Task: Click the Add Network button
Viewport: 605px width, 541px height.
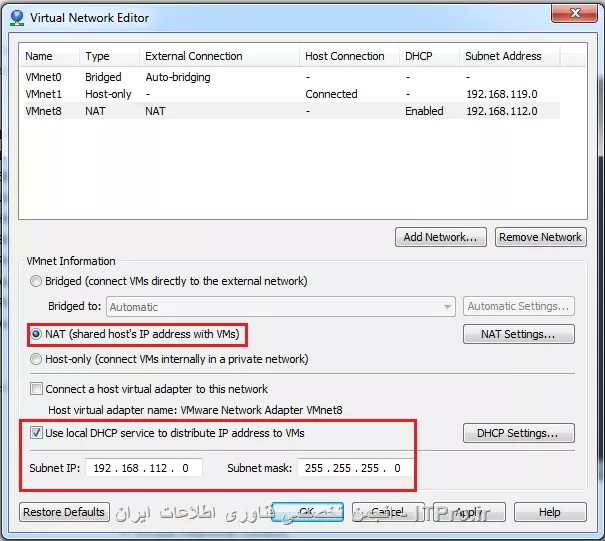Action: pyautogui.click(x=441, y=237)
